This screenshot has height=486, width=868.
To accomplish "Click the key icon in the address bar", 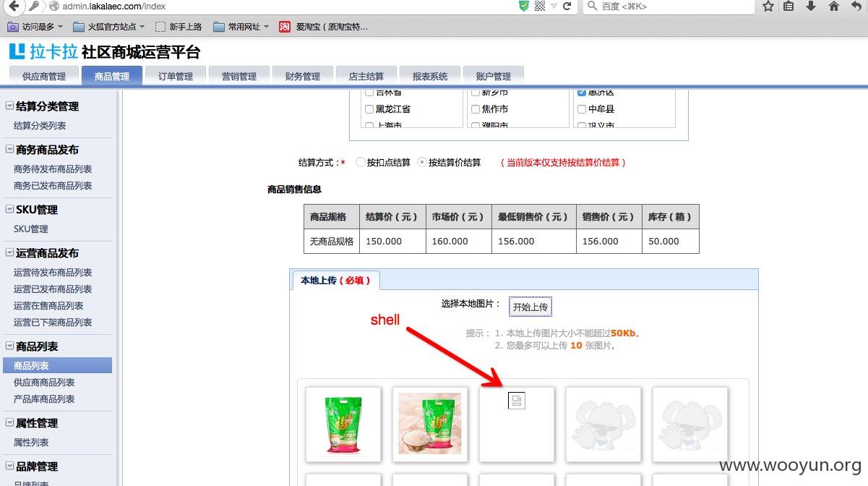I will pos(34,7).
